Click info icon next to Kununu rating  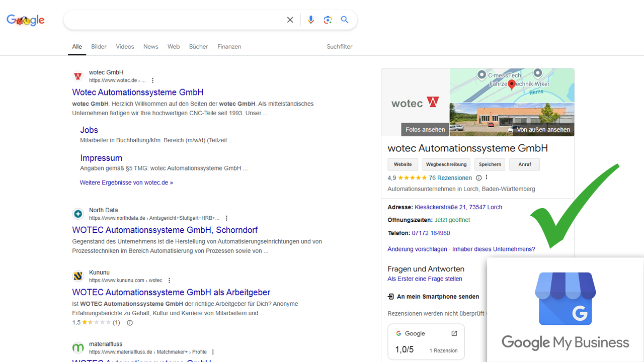coord(130,323)
